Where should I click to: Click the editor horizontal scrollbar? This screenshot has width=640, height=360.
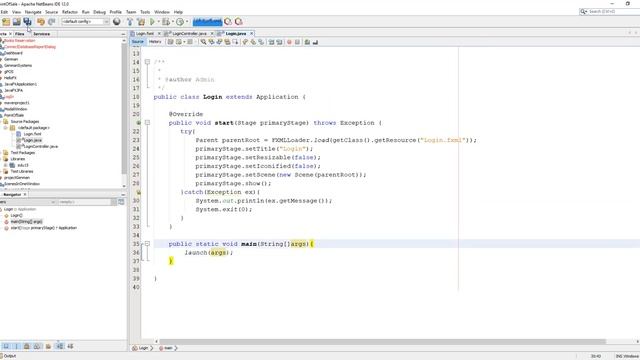click(382, 342)
